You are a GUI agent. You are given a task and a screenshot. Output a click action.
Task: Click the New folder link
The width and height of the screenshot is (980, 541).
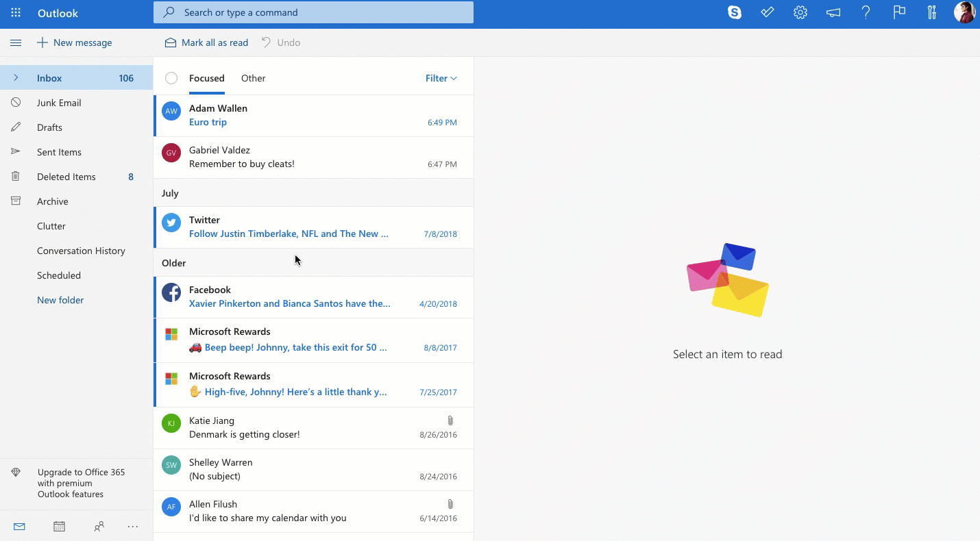pyautogui.click(x=60, y=300)
